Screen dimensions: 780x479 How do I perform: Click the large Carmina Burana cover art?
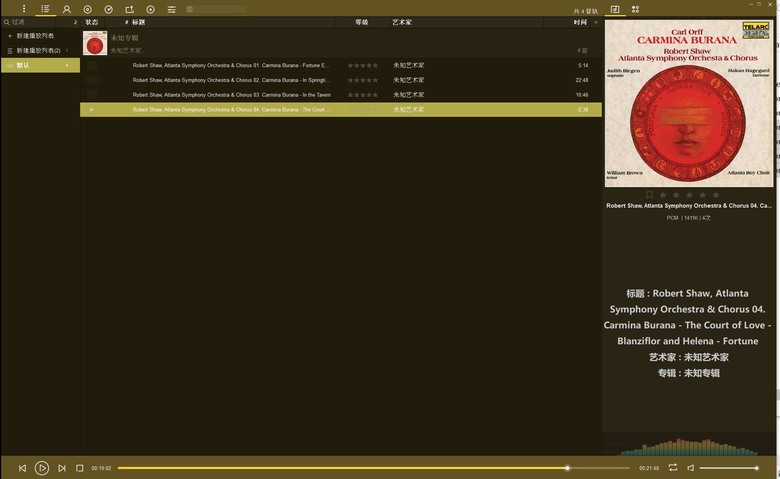coord(689,103)
